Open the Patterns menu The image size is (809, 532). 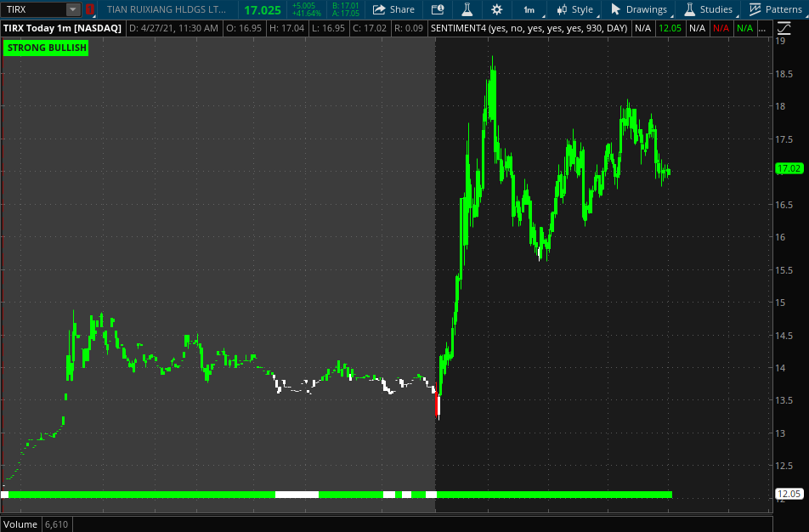(776, 9)
